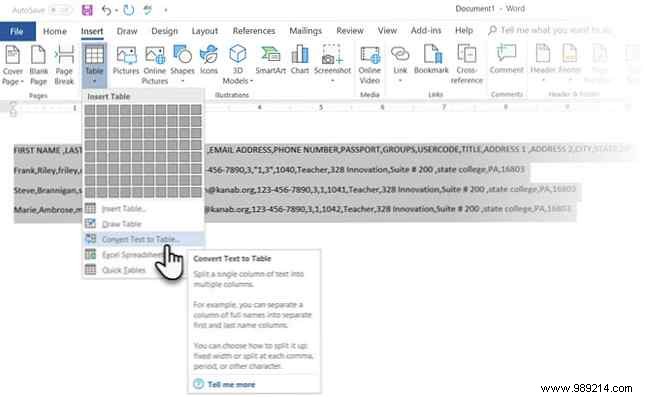Choose Insert Table... from the menu
The image size is (647, 397).
pyautogui.click(x=143, y=209)
